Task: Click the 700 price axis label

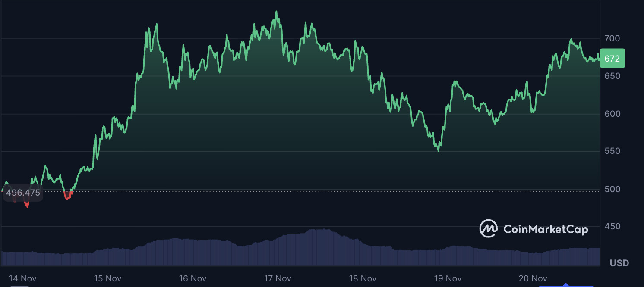Action: [x=612, y=39]
